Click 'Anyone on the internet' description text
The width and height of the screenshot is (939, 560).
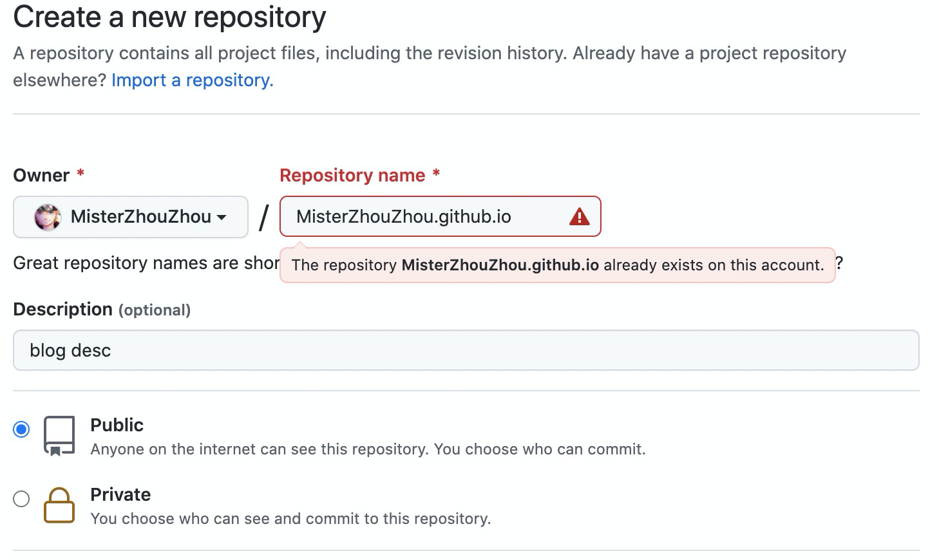(367, 449)
